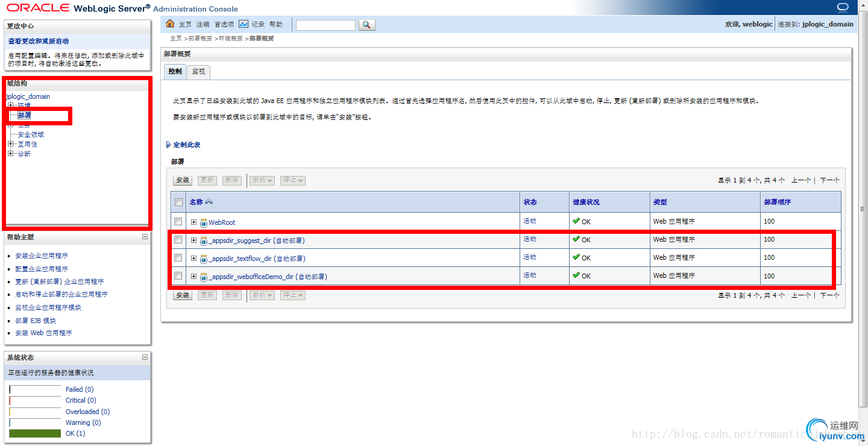Click the 主页 breadcrumb link
The image size is (868, 446).
pyautogui.click(x=176, y=39)
